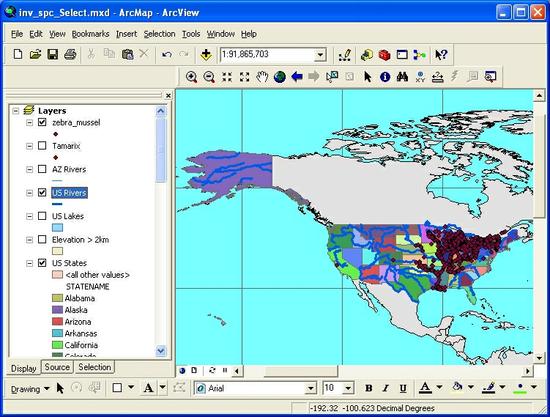This screenshot has width=550, height=417.
Task: Uncheck the zebra_mussel layer
Action: 42,122
